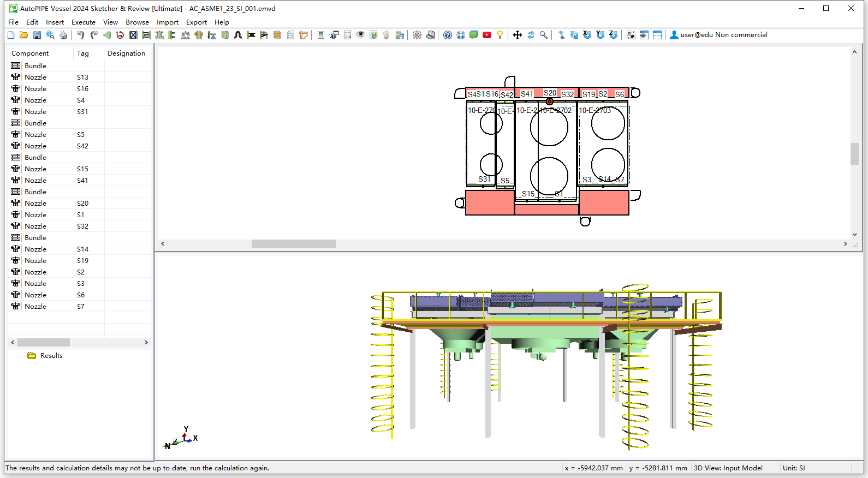Open help with the blue question mark
Viewport: 868px width, 478px height.
click(448, 35)
